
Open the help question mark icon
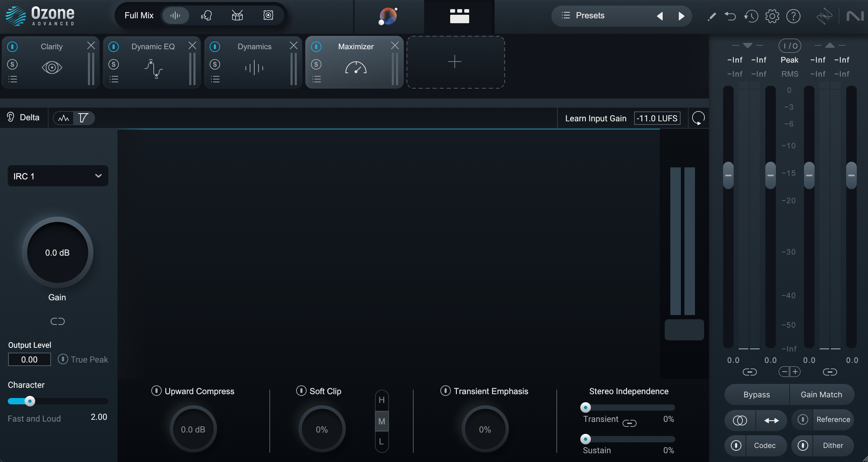tap(793, 16)
